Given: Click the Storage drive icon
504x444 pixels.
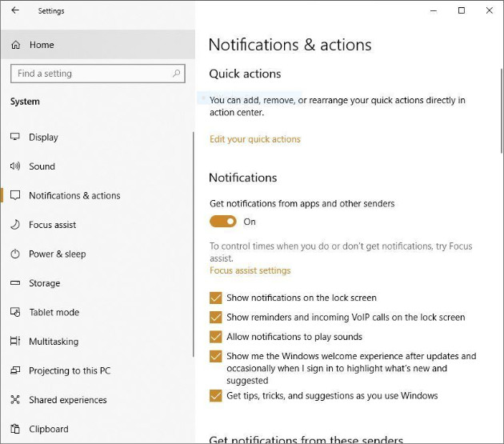Looking at the screenshot, I should [x=15, y=283].
